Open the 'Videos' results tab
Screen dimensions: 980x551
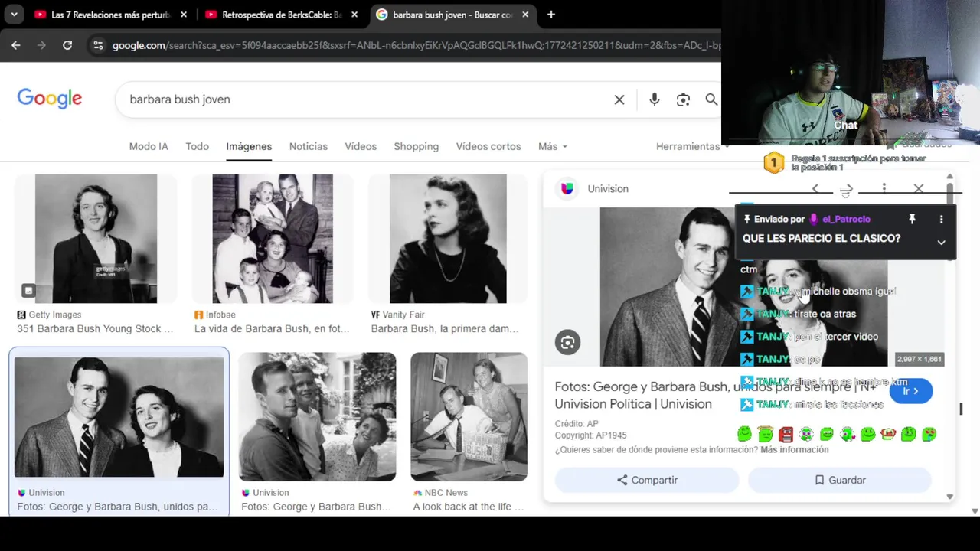361,146
